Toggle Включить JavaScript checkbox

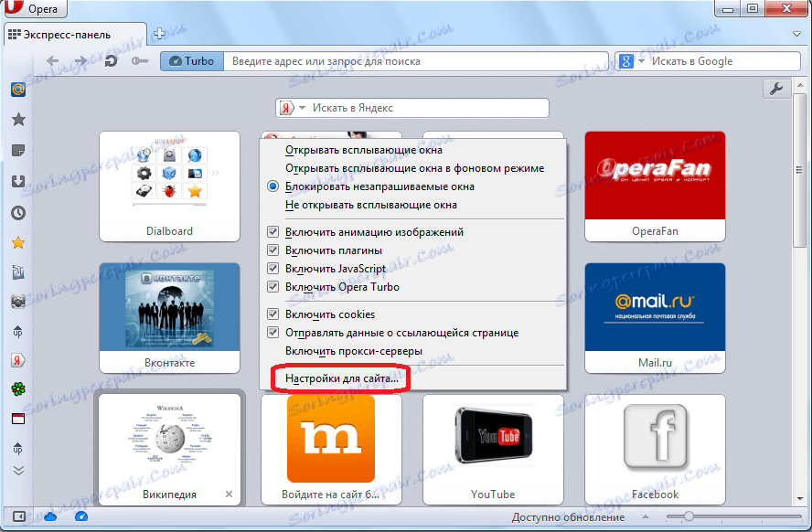coord(272,268)
